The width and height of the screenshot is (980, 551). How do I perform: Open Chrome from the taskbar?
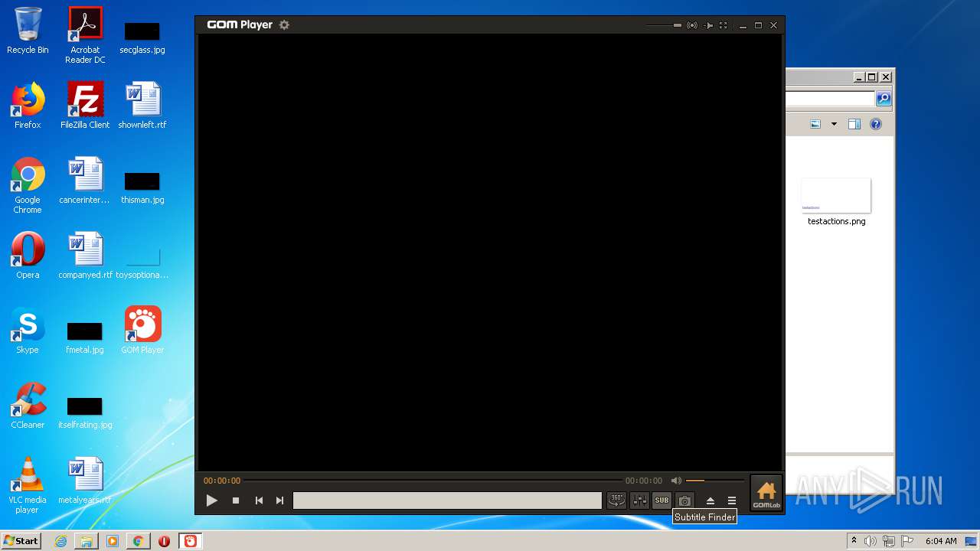138,541
